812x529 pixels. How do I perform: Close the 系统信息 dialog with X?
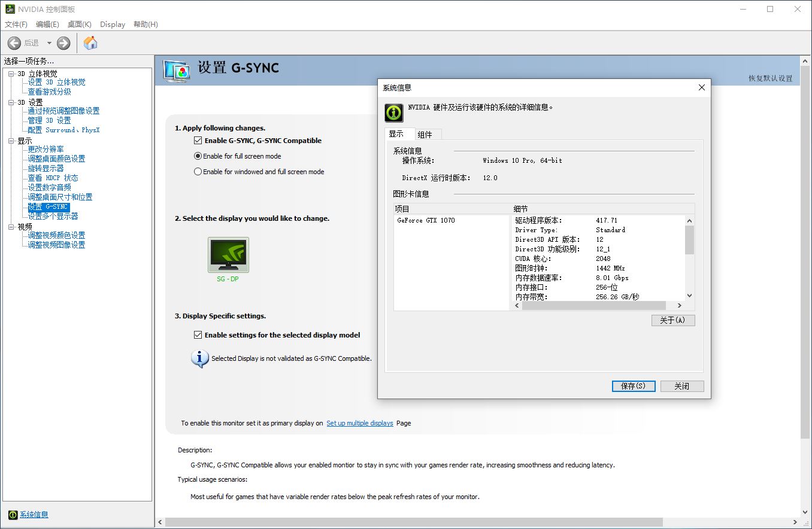tap(702, 87)
